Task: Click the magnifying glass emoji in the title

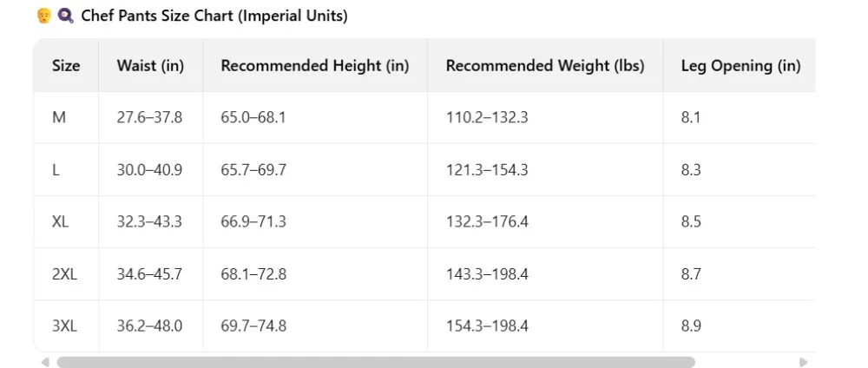Action: click(x=64, y=16)
